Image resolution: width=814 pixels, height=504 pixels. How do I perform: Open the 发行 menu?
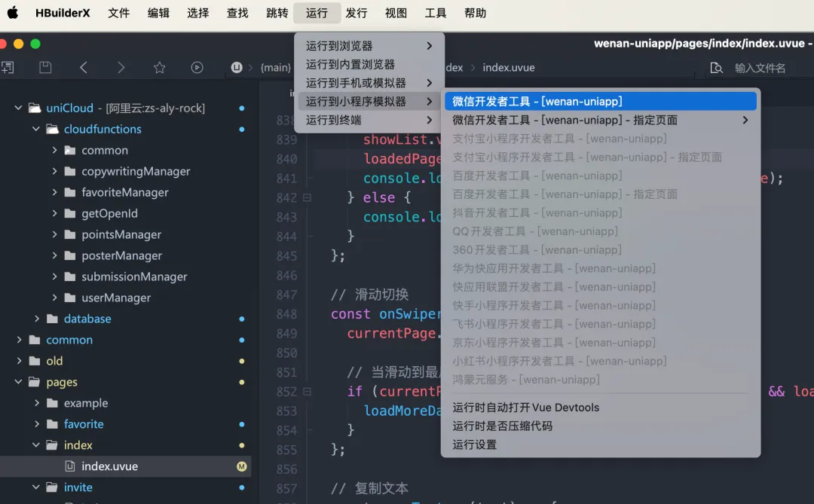tap(356, 13)
